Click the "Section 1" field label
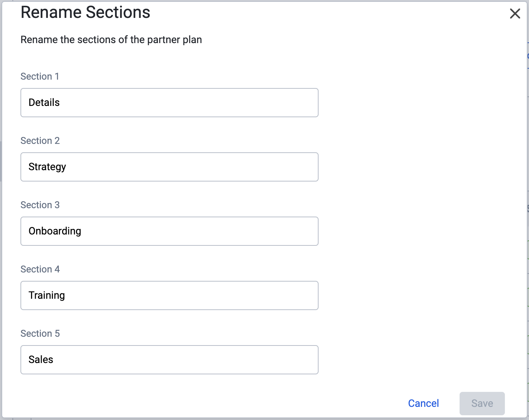529x420 pixels. click(x=40, y=76)
